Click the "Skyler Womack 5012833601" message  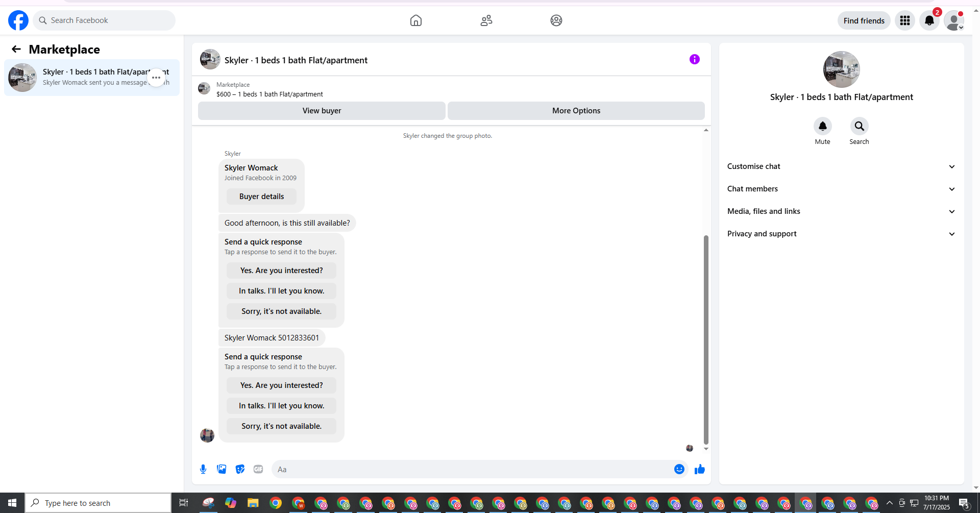click(x=272, y=338)
